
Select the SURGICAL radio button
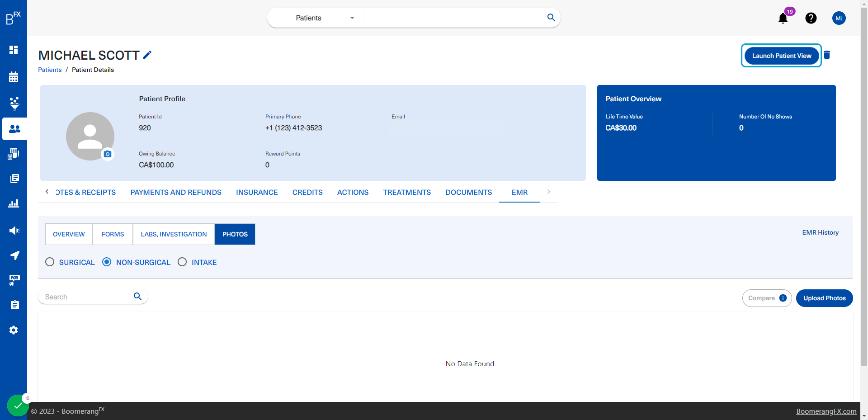pyautogui.click(x=50, y=262)
